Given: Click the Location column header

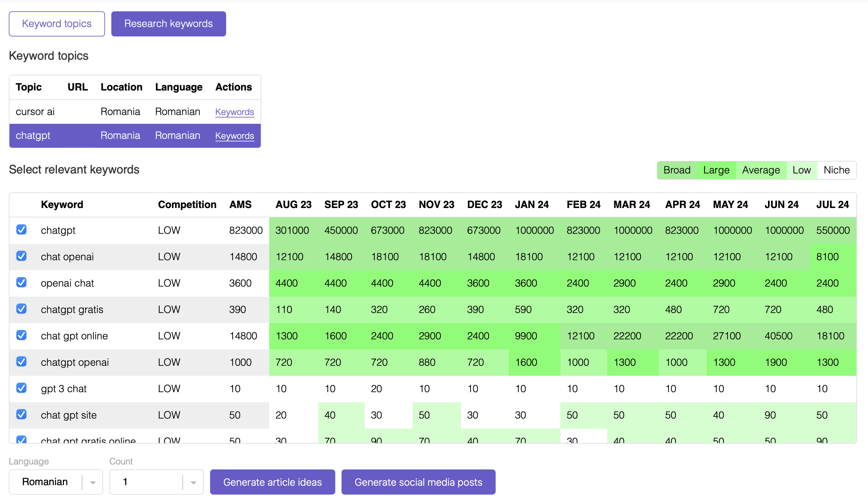Looking at the screenshot, I should point(121,87).
